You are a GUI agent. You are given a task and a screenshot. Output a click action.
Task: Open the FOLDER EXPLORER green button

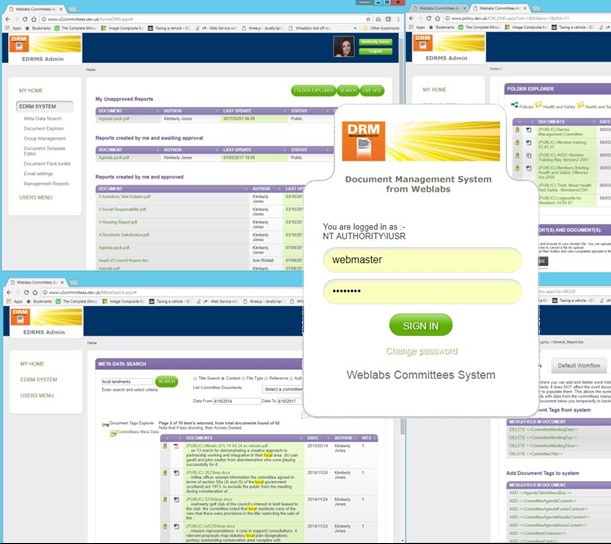pyautogui.click(x=312, y=90)
